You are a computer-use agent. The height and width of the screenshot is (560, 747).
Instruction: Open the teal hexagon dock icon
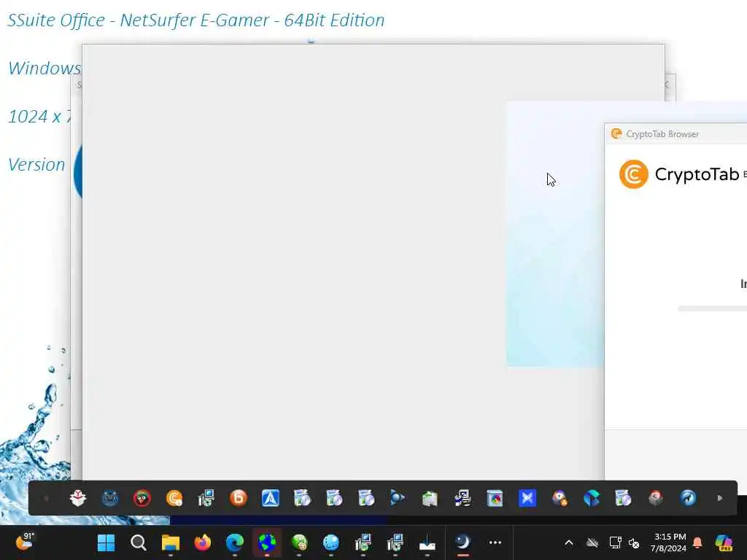click(x=591, y=498)
